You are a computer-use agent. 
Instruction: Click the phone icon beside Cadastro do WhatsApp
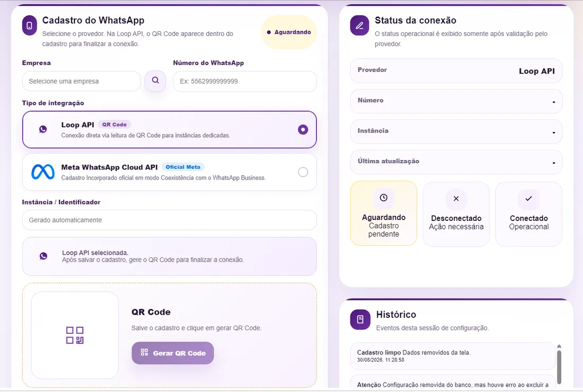tap(29, 25)
